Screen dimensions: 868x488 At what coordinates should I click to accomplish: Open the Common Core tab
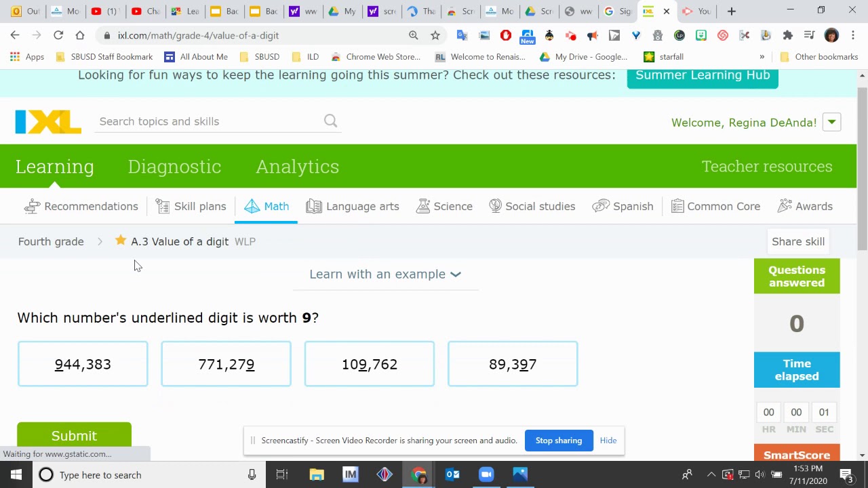pos(715,206)
